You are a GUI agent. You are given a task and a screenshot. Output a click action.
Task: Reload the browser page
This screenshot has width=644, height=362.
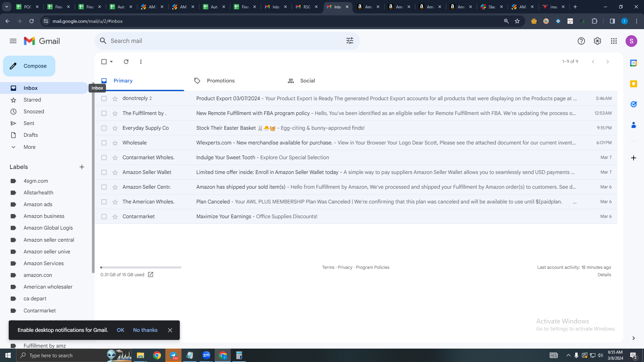tap(32, 21)
